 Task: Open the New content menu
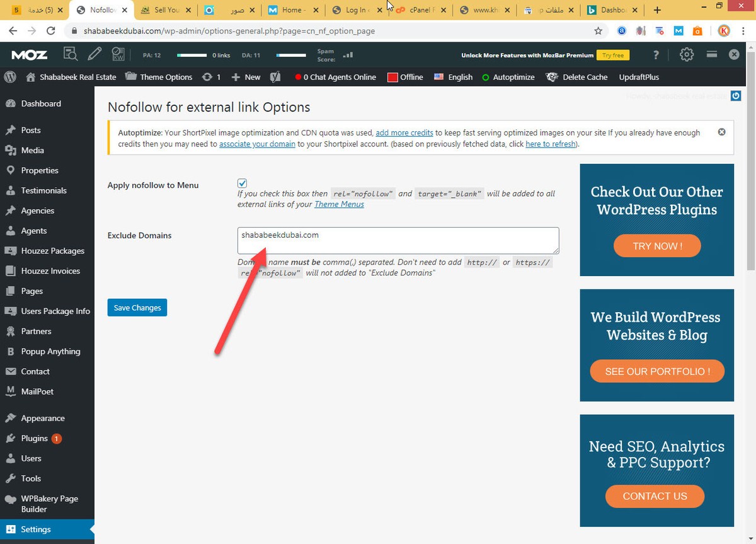point(246,77)
